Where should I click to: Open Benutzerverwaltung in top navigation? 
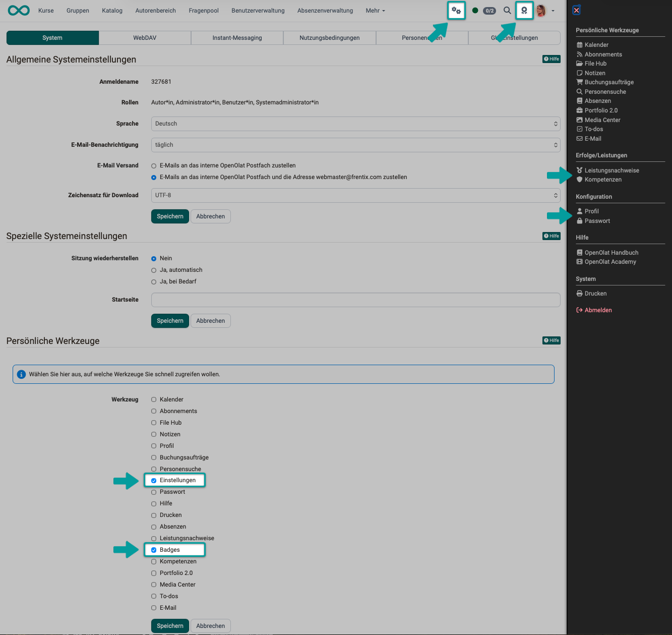tap(258, 11)
